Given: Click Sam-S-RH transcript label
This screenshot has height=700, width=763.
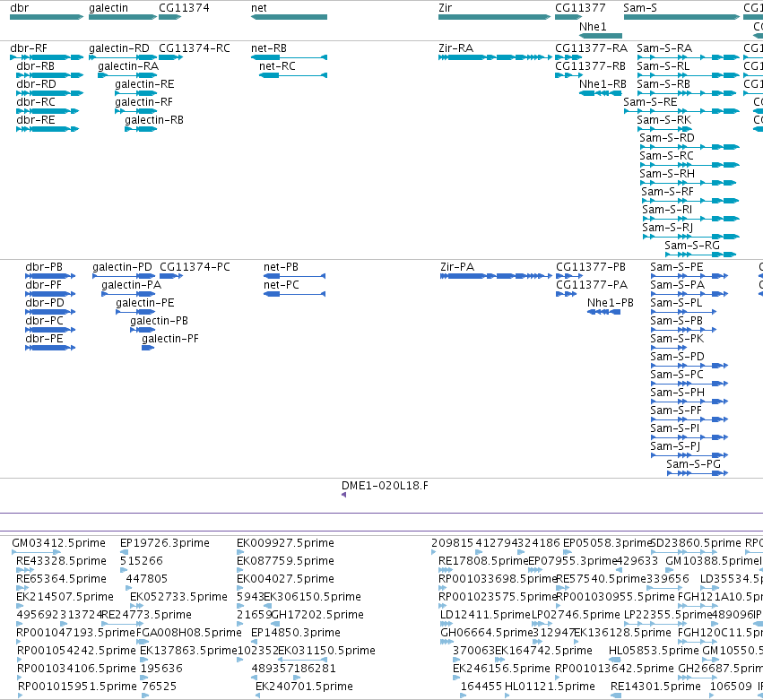Looking at the screenshot, I should [667, 174].
